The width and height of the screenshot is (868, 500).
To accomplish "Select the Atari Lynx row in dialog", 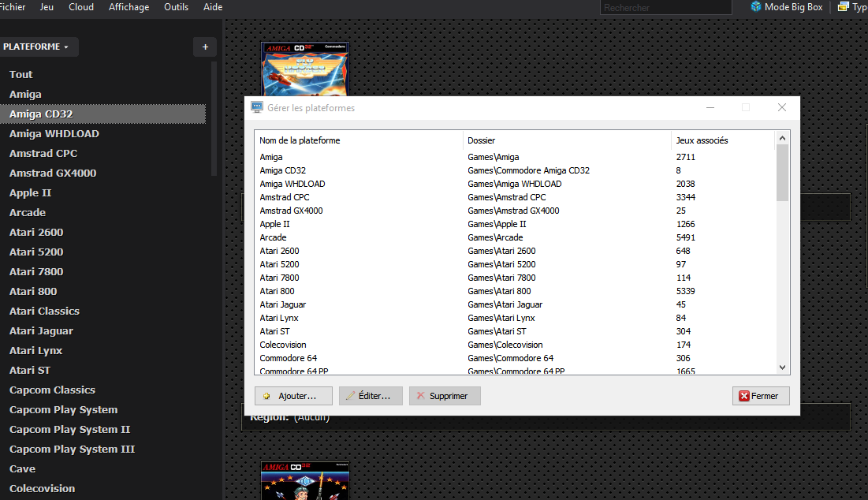I will tap(515, 318).
